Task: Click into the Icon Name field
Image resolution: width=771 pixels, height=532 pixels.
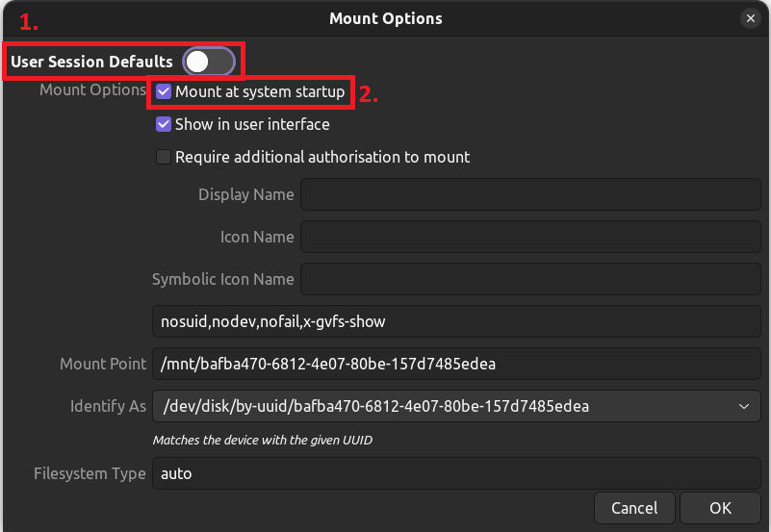Action: (530, 237)
